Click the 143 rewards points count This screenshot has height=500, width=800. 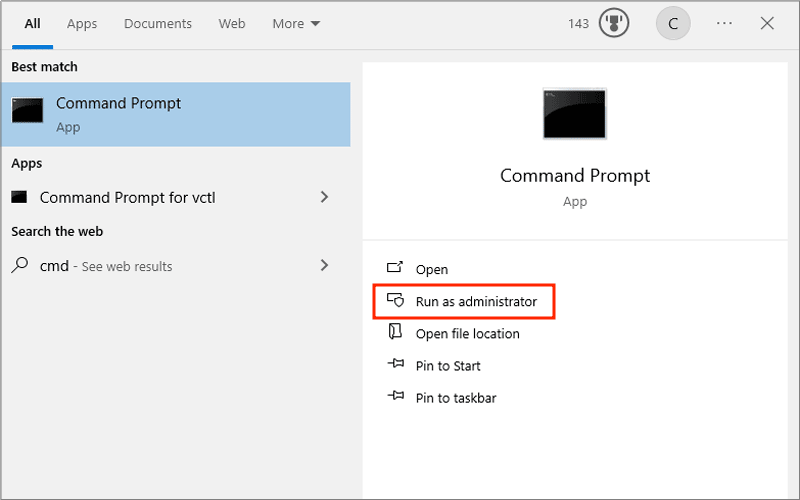[x=579, y=24]
